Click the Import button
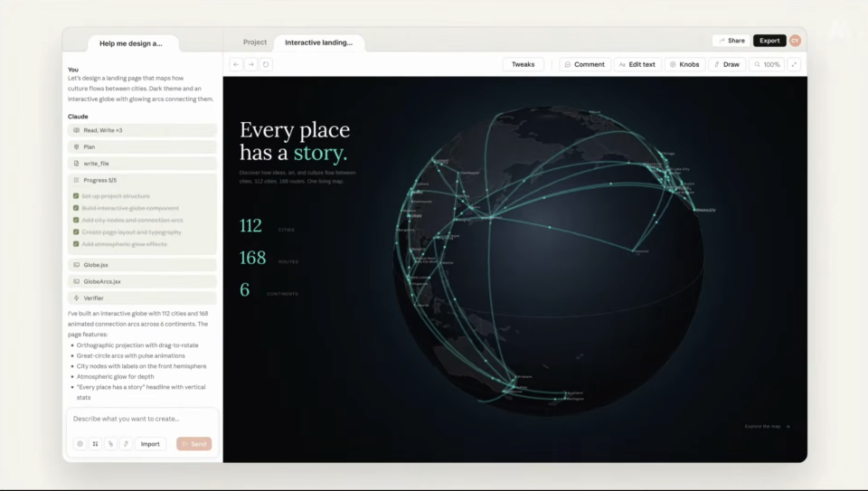Screen dimensions: 868x491 [x=150, y=444]
